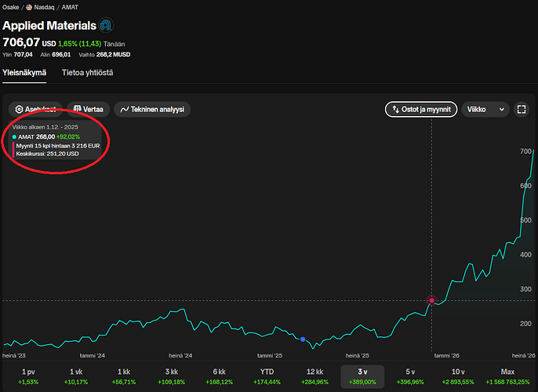Select the 1 kk time range
The height and width of the screenshot is (392, 538).
click(x=124, y=376)
